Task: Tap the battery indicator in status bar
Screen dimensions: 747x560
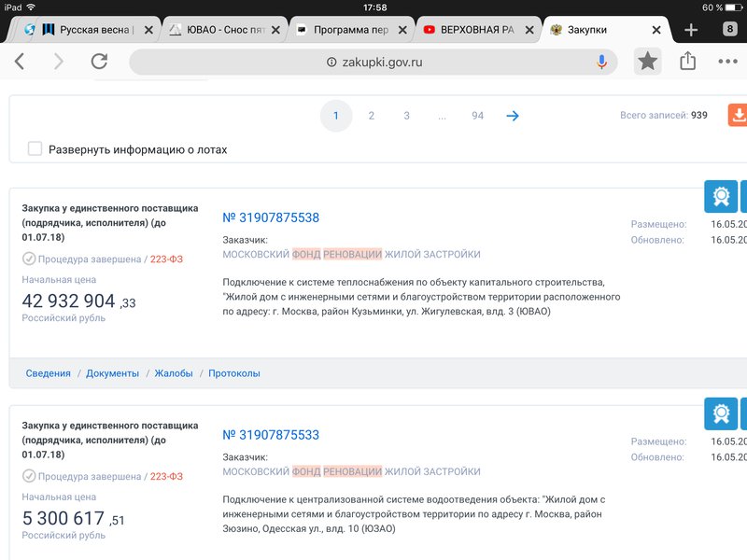Action: [733, 7]
